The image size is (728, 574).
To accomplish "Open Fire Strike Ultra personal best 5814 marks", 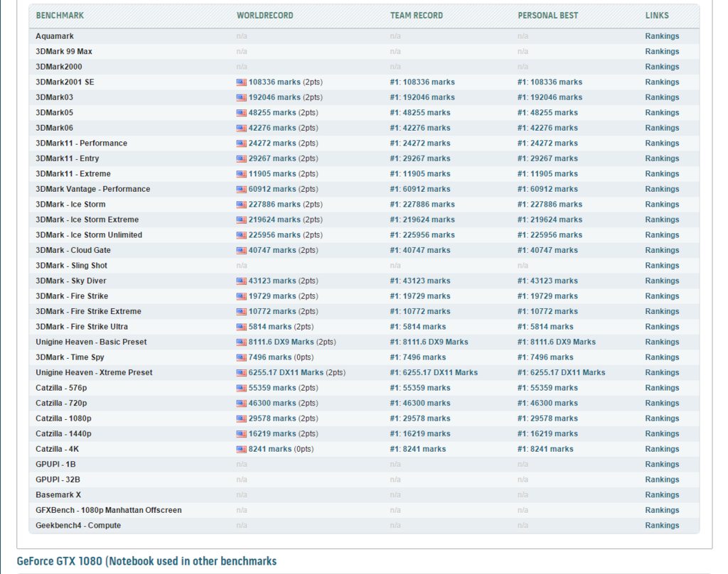I will pyautogui.click(x=545, y=327).
